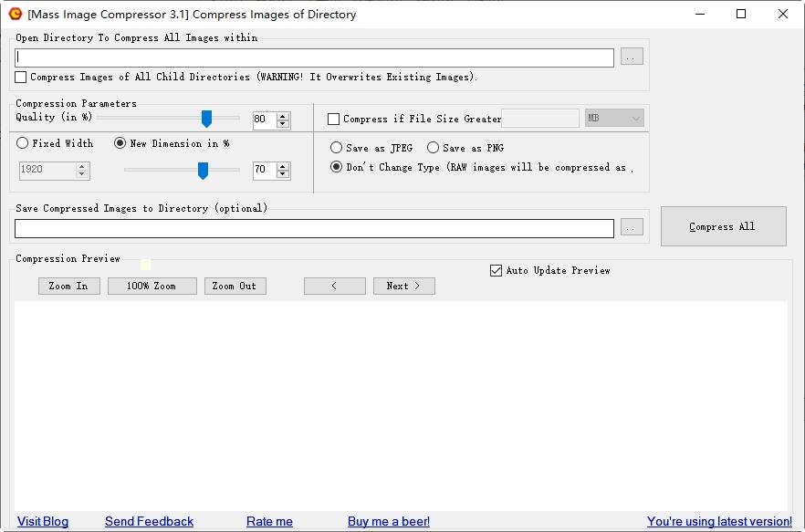This screenshot has width=805, height=532.
Task: Open the MB size unit dropdown
Action: pos(614,118)
